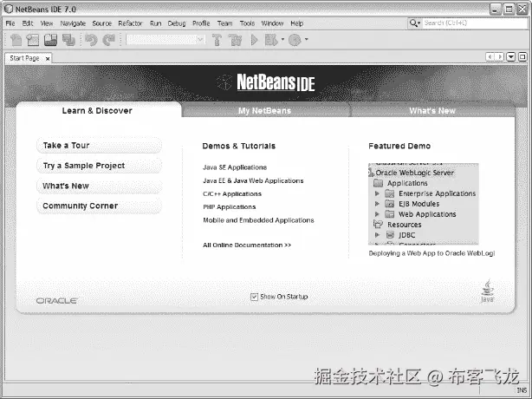The width and height of the screenshot is (532, 399).
Task: Open the Run menu
Action: (x=156, y=23)
